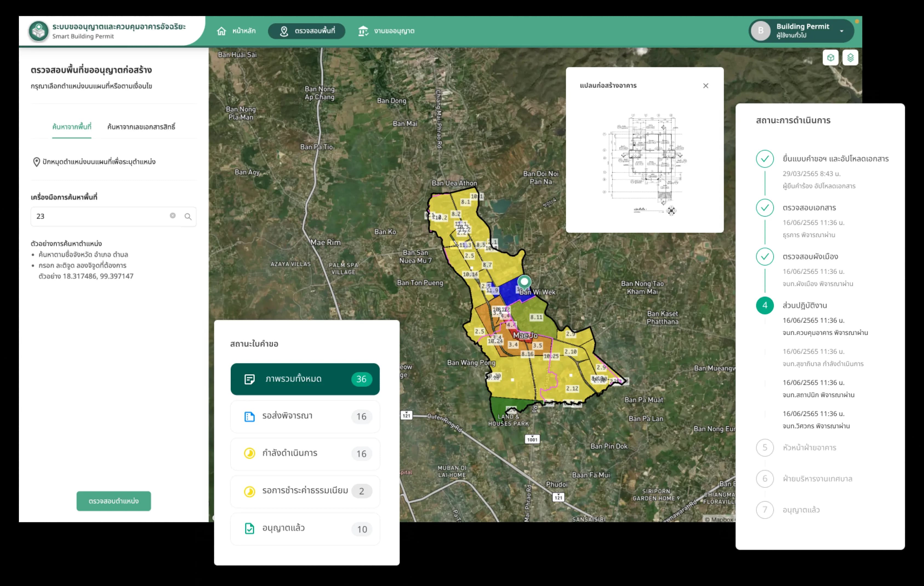Click the 1001 road badge on the map

(532, 439)
